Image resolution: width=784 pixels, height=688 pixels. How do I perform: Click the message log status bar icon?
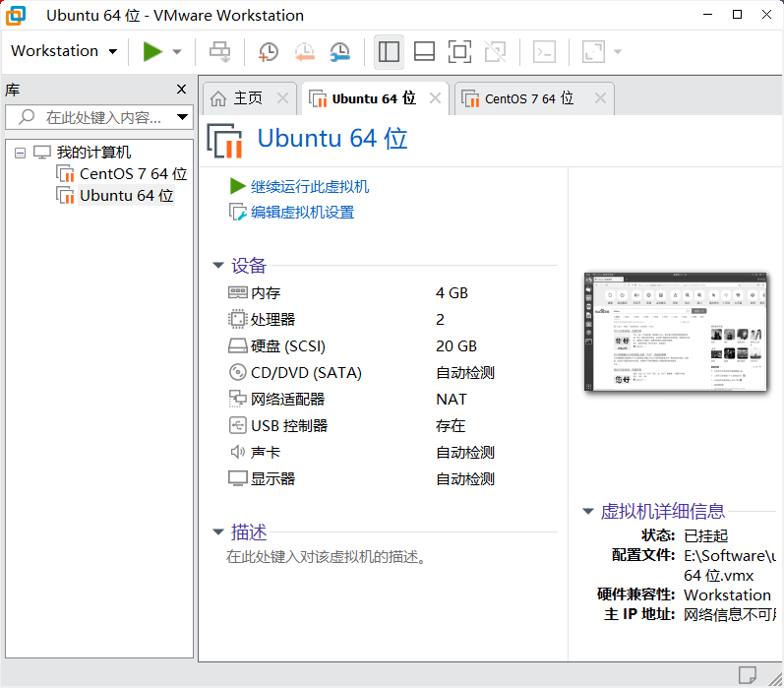(x=747, y=675)
